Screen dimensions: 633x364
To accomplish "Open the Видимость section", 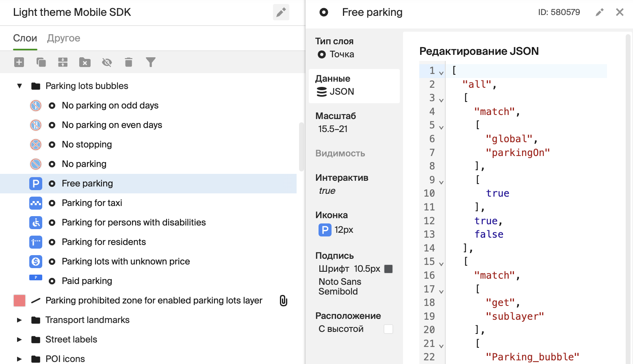I will tap(354, 154).
